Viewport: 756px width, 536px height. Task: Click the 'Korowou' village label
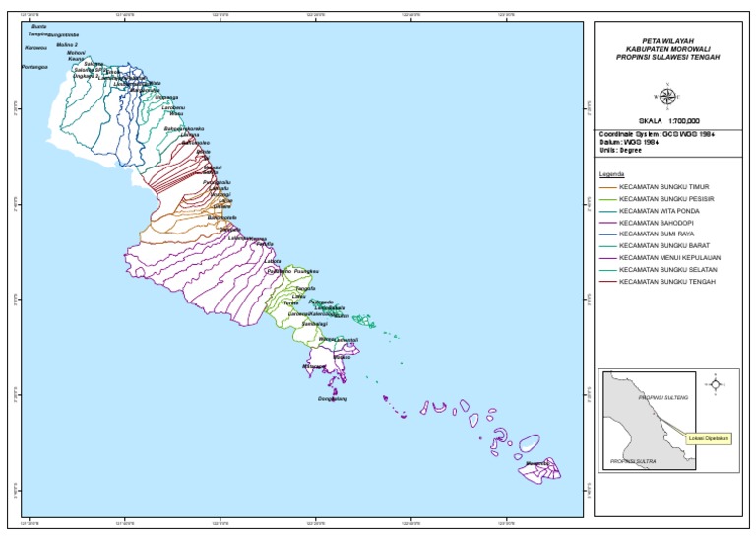click(x=36, y=48)
